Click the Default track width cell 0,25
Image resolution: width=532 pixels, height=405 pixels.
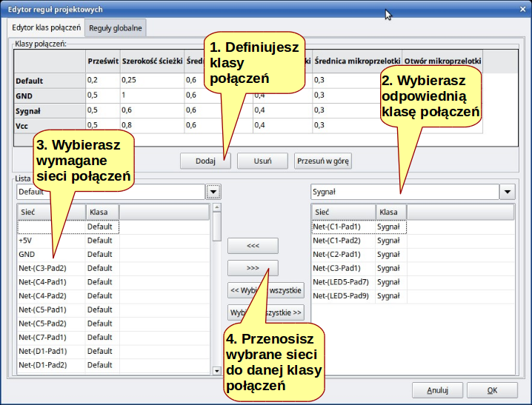pyautogui.click(x=152, y=80)
